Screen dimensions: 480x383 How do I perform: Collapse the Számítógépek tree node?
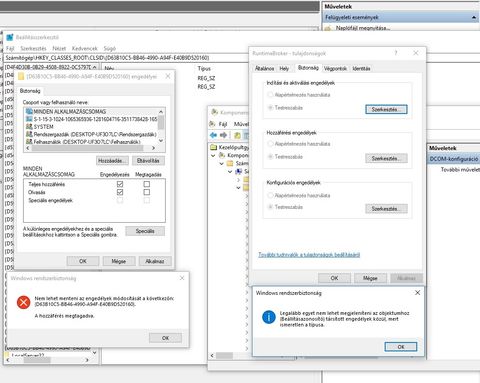point(222,163)
